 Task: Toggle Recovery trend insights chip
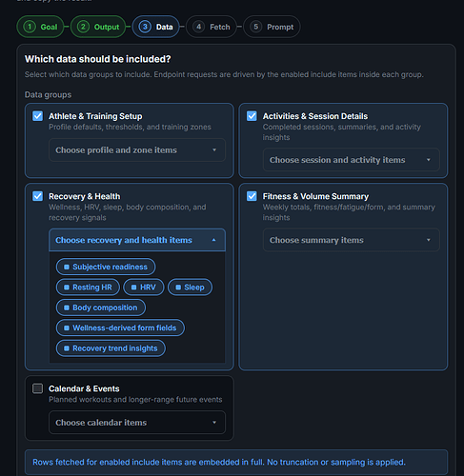tap(111, 348)
